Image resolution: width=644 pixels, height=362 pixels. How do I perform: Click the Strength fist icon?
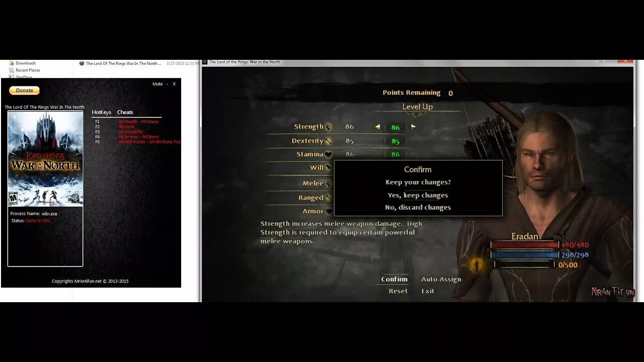click(x=329, y=127)
